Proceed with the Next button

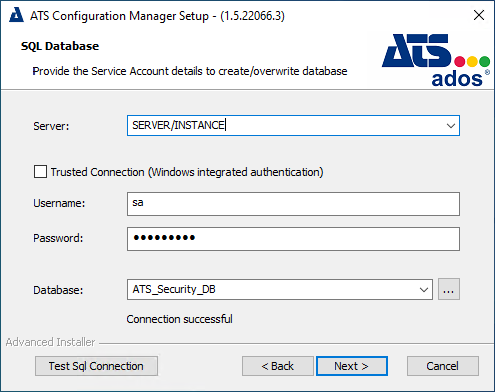[x=352, y=366]
